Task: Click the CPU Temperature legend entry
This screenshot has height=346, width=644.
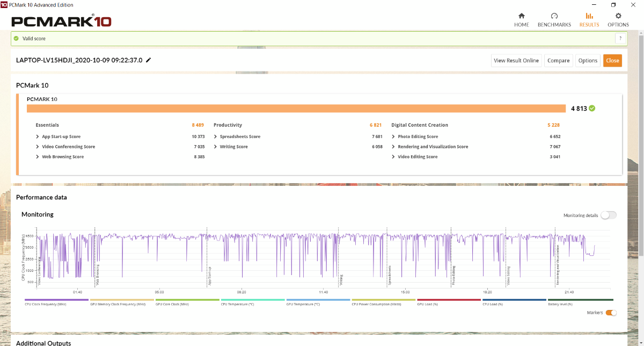Action: (x=237, y=304)
